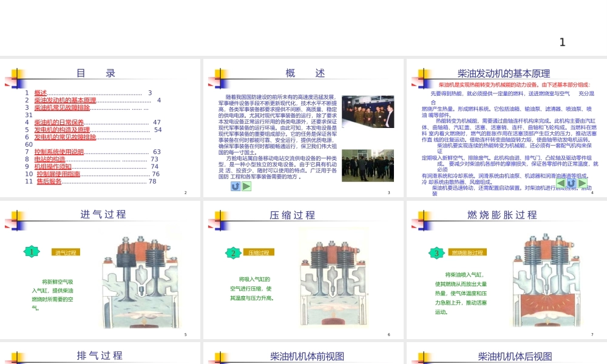Open the 柴油机机体后视图 slide

[x=507, y=353]
